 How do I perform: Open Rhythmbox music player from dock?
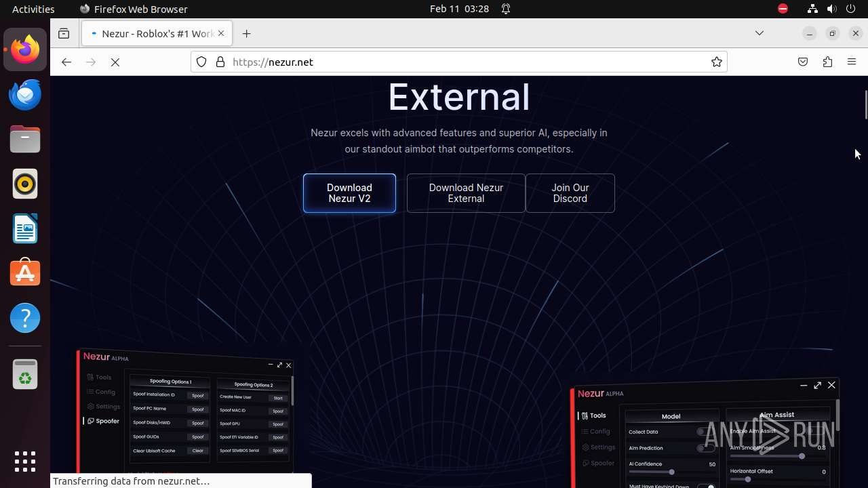(x=25, y=184)
